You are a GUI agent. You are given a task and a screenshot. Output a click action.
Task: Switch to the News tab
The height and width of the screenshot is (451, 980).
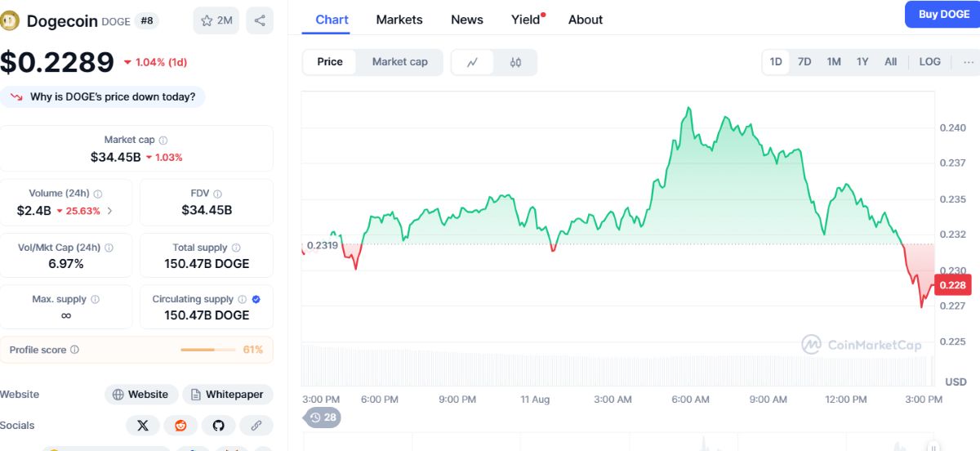tap(467, 20)
